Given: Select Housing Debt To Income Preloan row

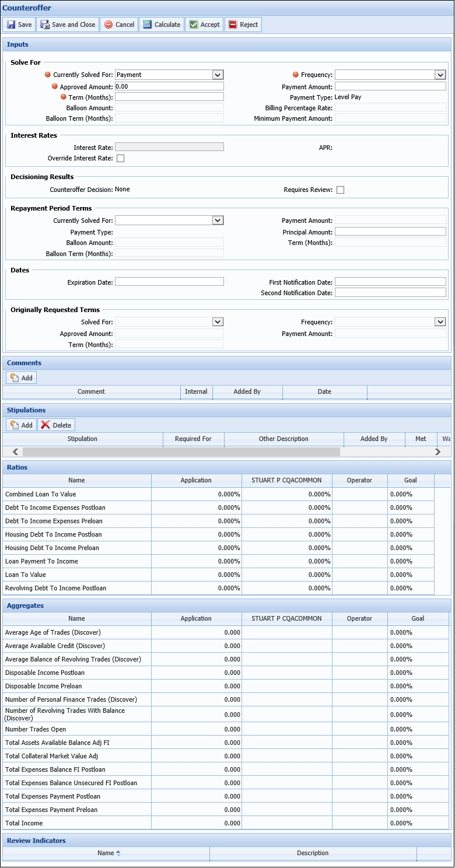Looking at the screenshot, I should click(219, 548).
